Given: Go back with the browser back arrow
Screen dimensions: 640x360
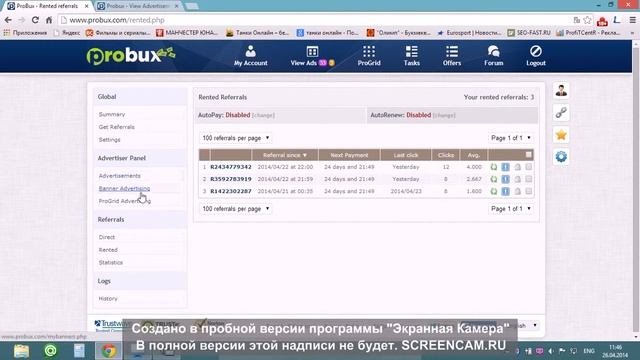Looking at the screenshot, I should pyautogui.click(x=8, y=20).
